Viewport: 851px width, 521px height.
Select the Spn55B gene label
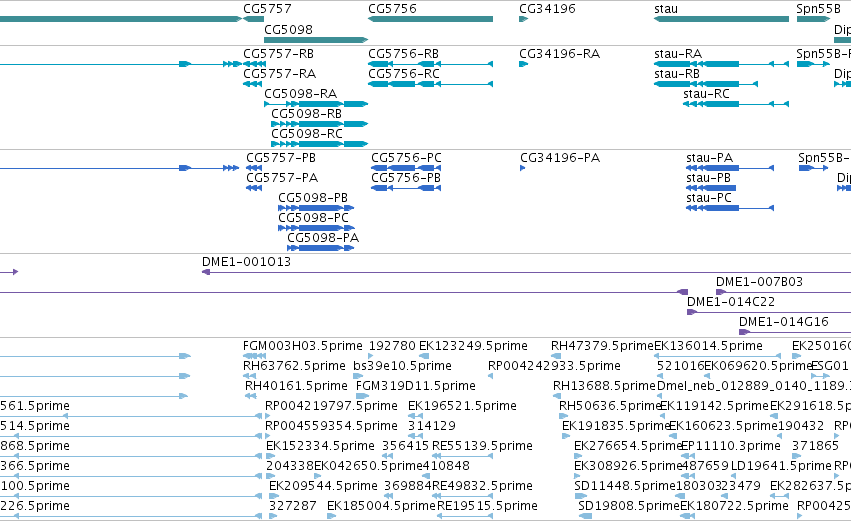[818, 9]
